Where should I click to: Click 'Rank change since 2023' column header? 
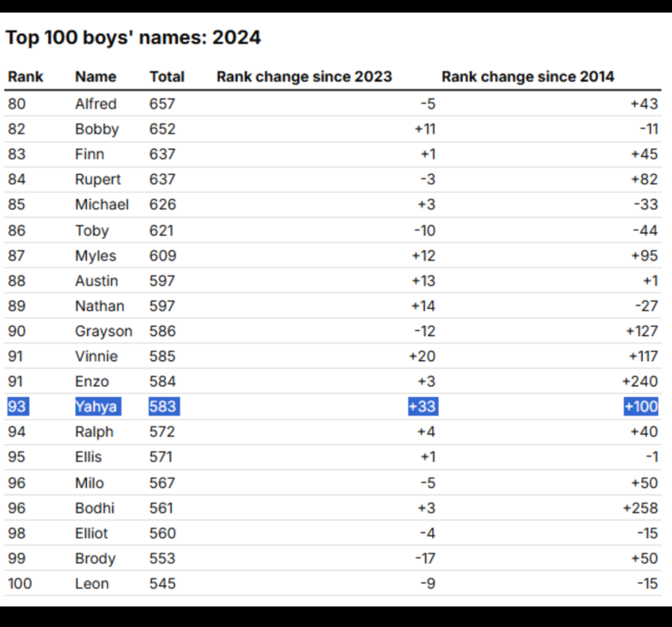click(x=304, y=77)
